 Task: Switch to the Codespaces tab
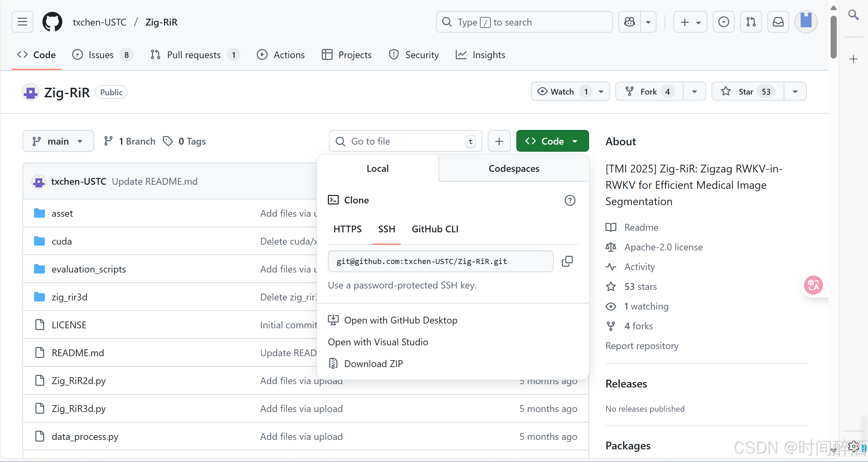pyautogui.click(x=514, y=168)
